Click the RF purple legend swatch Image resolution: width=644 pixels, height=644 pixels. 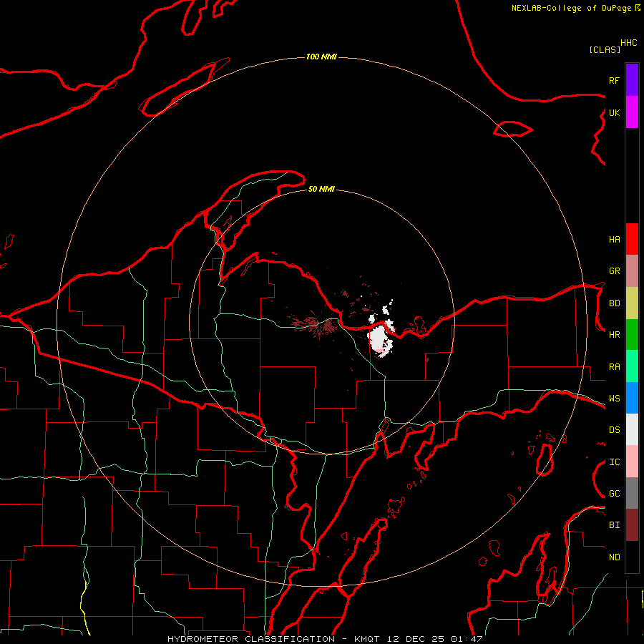(632, 80)
